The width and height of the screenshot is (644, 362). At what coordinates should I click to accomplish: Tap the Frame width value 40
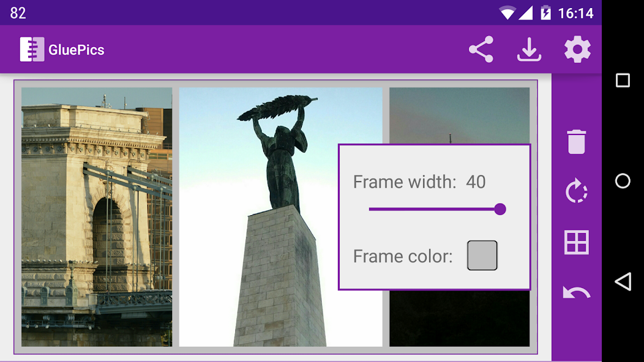[x=476, y=182]
